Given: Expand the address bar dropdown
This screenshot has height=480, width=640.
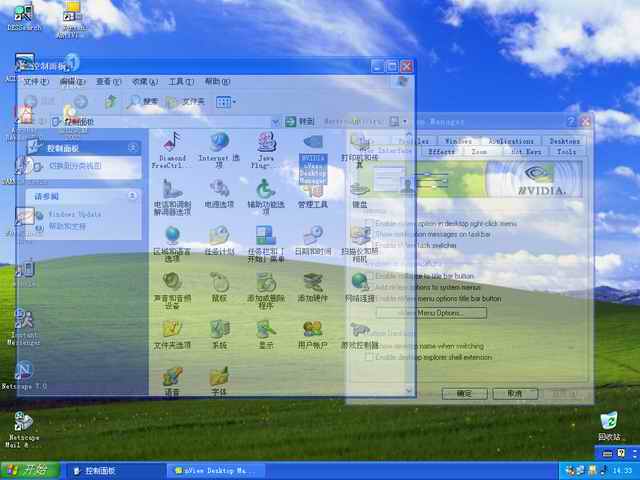Looking at the screenshot, I should (x=275, y=122).
